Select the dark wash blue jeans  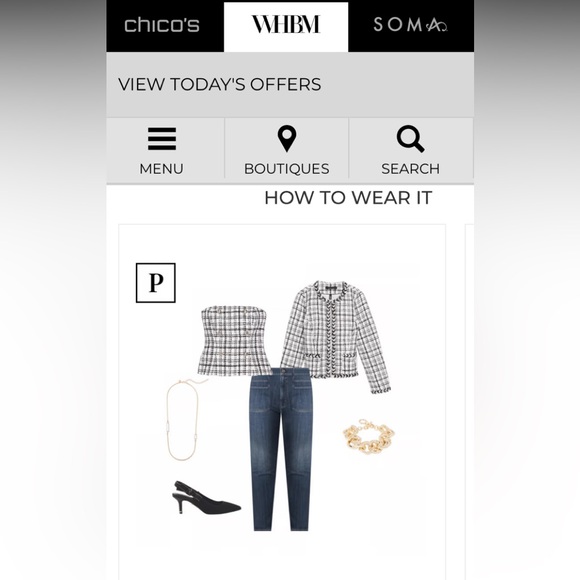tap(280, 449)
